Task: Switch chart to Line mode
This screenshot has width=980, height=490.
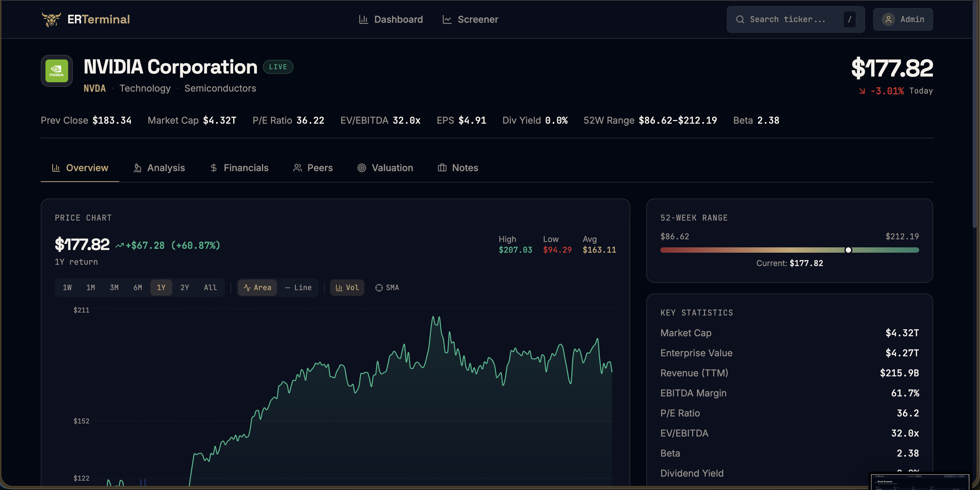Action: [x=298, y=287]
